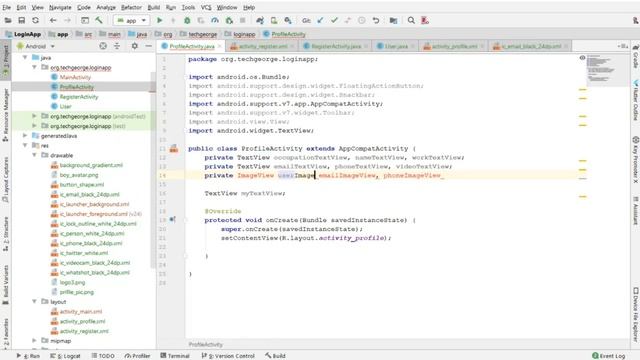Click the Undo/revert arrow icon in toolbar
Screen dimensions: 640x360
[376, 20]
